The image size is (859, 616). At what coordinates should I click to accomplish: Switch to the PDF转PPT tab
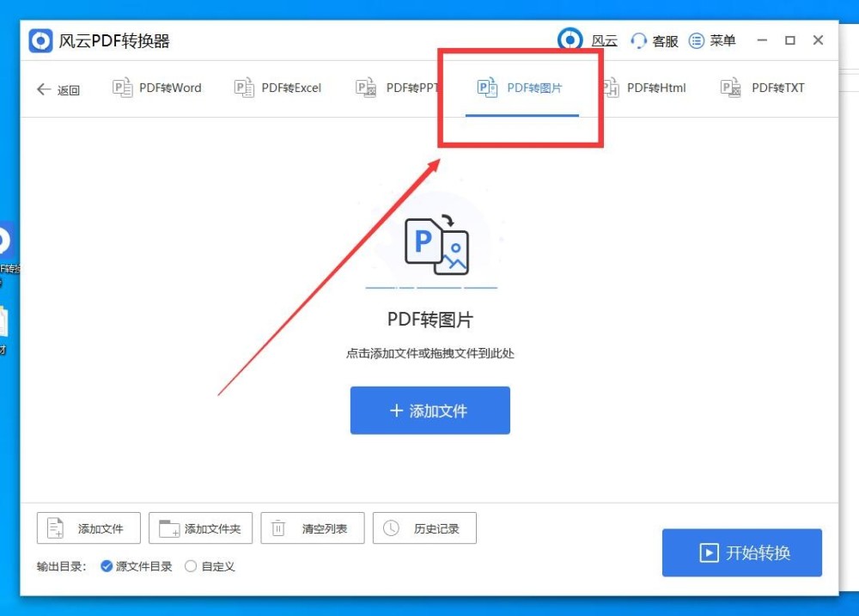click(x=397, y=88)
